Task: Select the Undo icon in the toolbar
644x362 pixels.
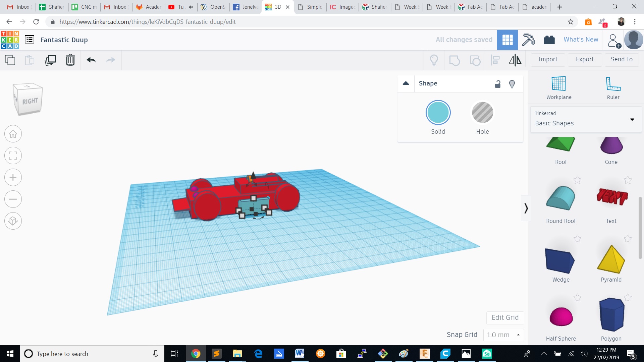Action: click(91, 60)
